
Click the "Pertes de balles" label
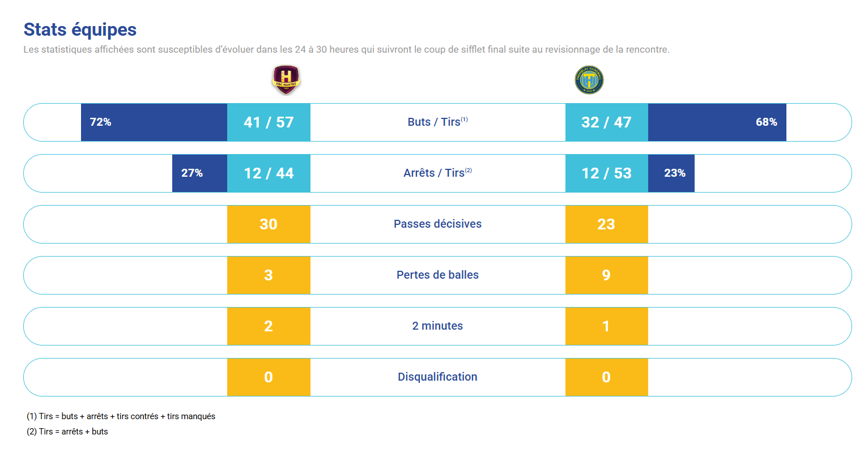437,275
